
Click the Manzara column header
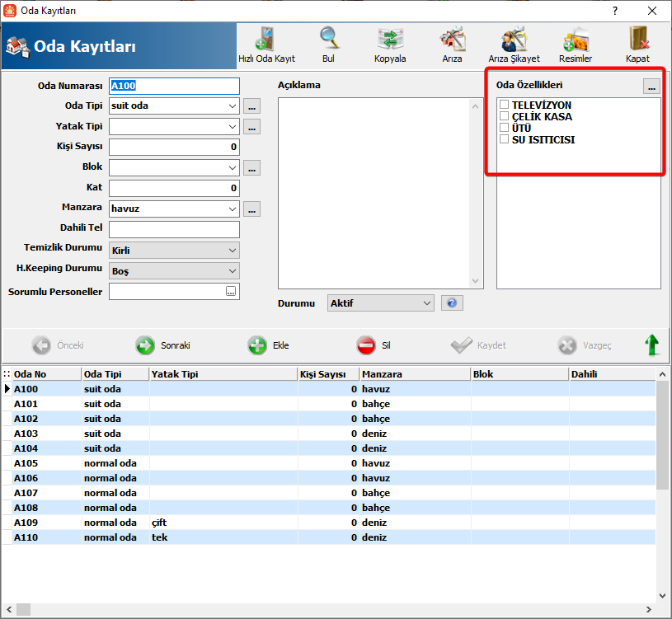point(416,374)
